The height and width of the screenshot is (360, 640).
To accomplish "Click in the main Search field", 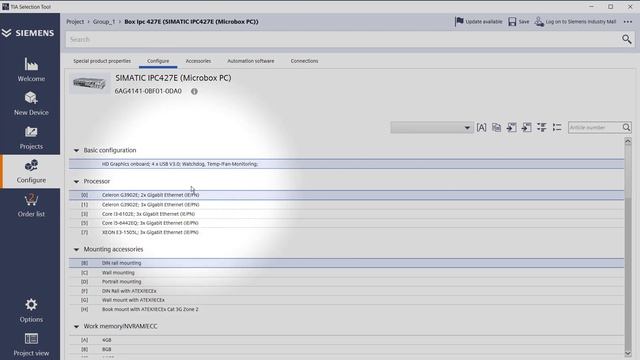I will 343,39.
